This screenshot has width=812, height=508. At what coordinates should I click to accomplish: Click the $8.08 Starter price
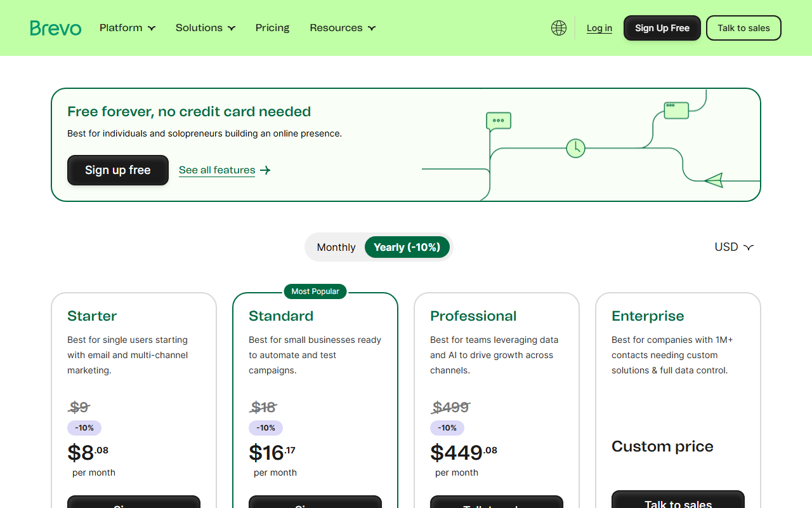coord(88,453)
